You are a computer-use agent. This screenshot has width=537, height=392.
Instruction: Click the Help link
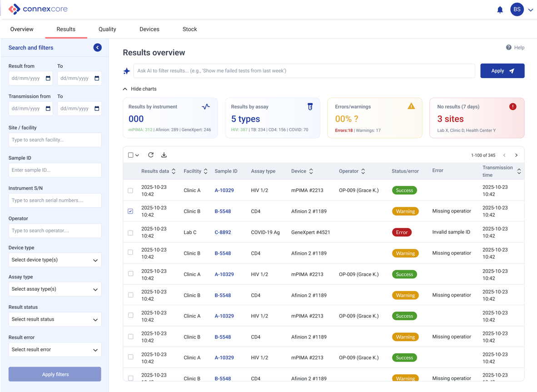point(519,48)
